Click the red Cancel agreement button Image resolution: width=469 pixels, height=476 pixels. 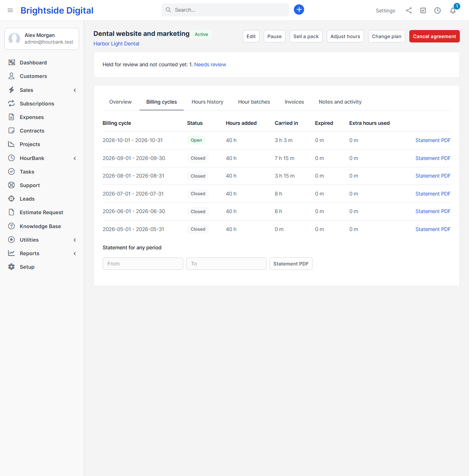tap(435, 36)
